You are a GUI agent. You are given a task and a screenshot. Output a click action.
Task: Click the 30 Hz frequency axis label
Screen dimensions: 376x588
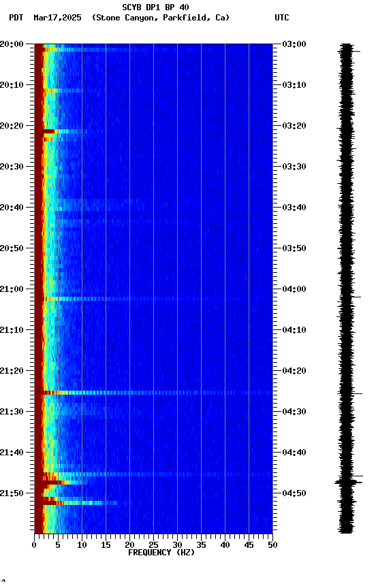tap(177, 545)
